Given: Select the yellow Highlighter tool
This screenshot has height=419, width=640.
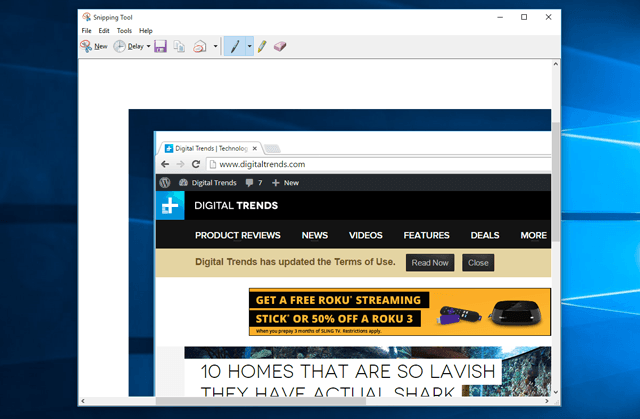Looking at the screenshot, I should (x=262, y=47).
